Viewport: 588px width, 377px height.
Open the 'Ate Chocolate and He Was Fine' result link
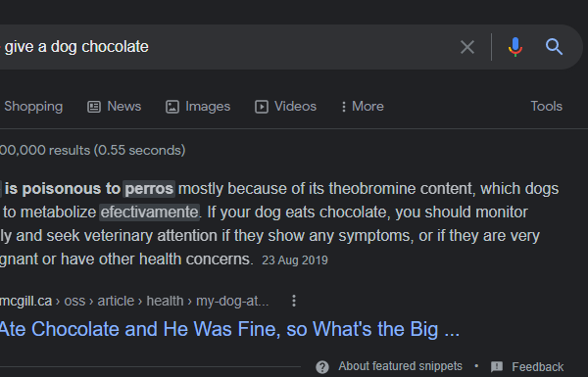pyautogui.click(x=229, y=329)
